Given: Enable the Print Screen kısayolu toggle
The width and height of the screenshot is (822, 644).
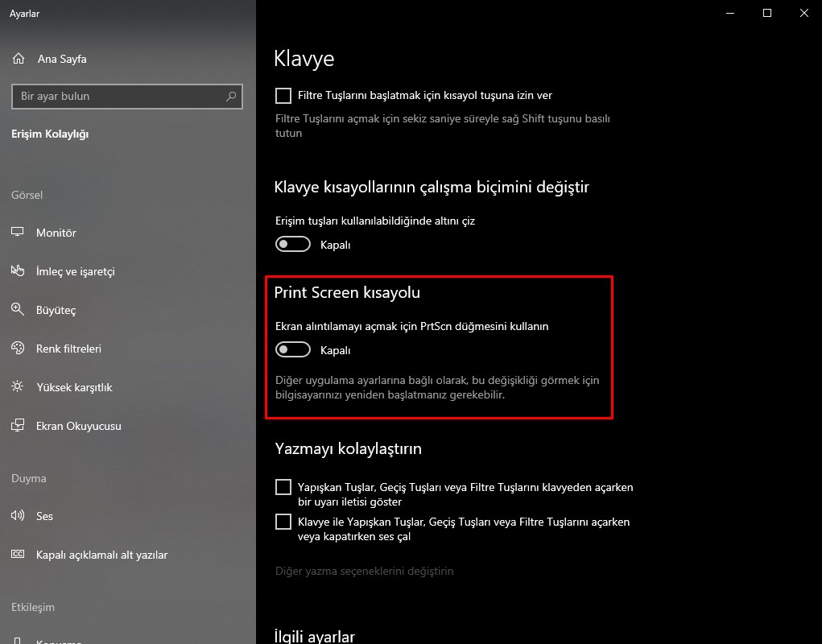Looking at the screenshot, I should click(x=292, y=349).
